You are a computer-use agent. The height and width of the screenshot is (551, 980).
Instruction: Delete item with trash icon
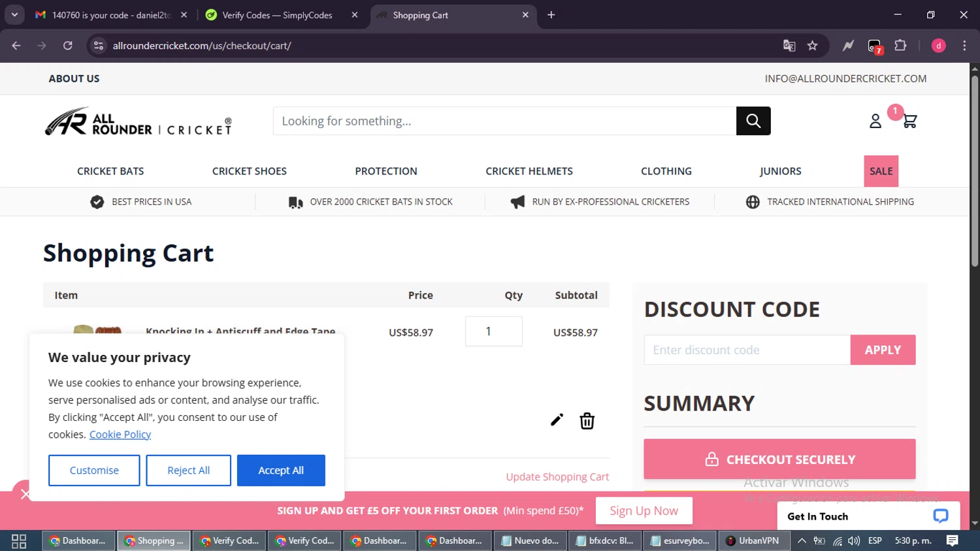click(x=587, y=421)
